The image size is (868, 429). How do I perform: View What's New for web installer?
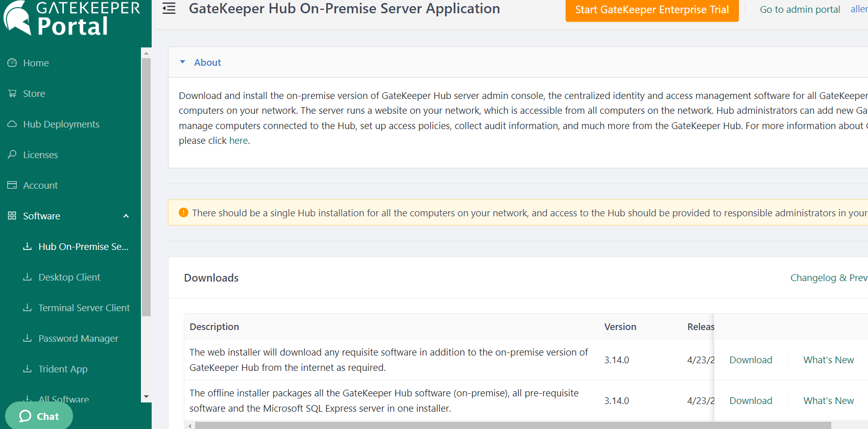(x=828, y=360)
